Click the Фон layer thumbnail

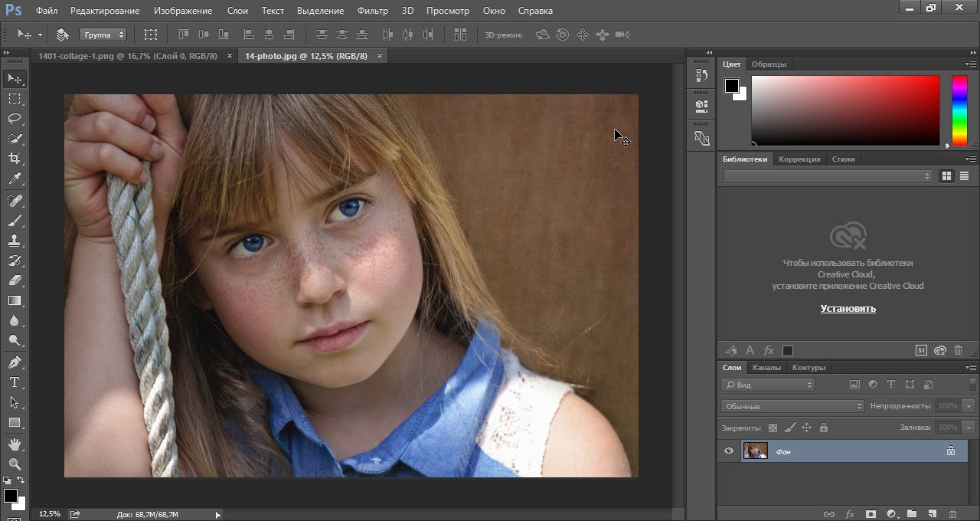(x=755, y=451)
